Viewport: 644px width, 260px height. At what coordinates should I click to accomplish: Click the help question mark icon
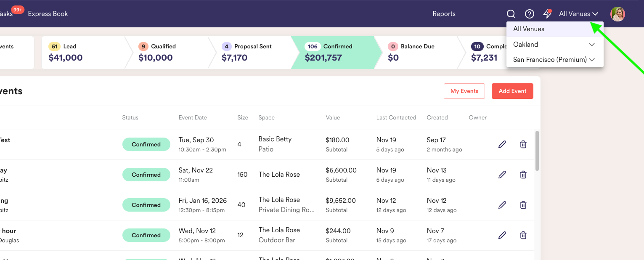tap(530, 14)
